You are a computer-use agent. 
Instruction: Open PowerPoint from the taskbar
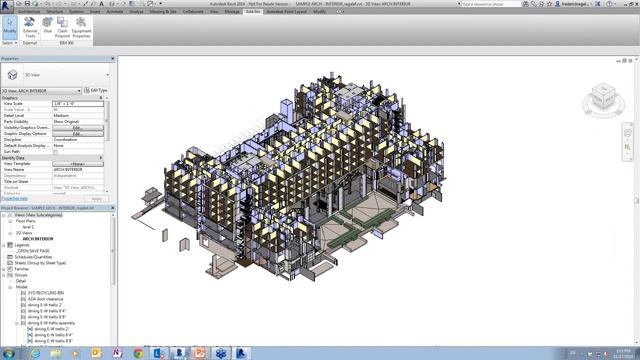200,353
